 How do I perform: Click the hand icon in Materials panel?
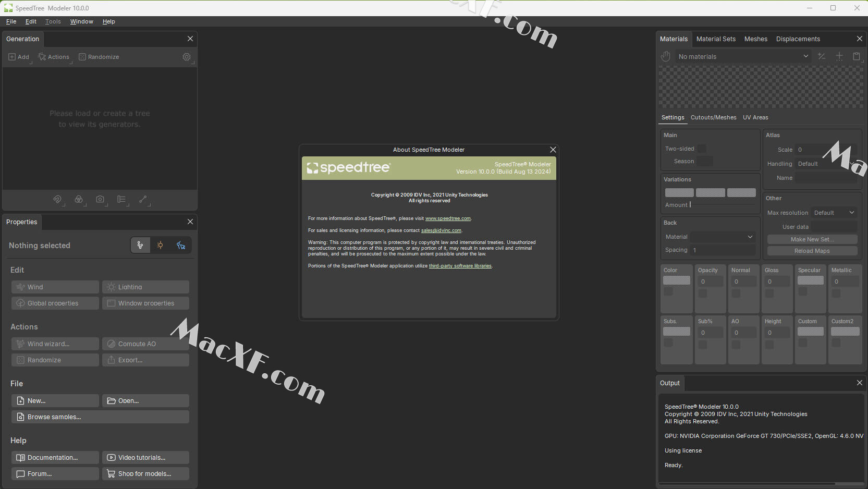click(x=666, y=56)
